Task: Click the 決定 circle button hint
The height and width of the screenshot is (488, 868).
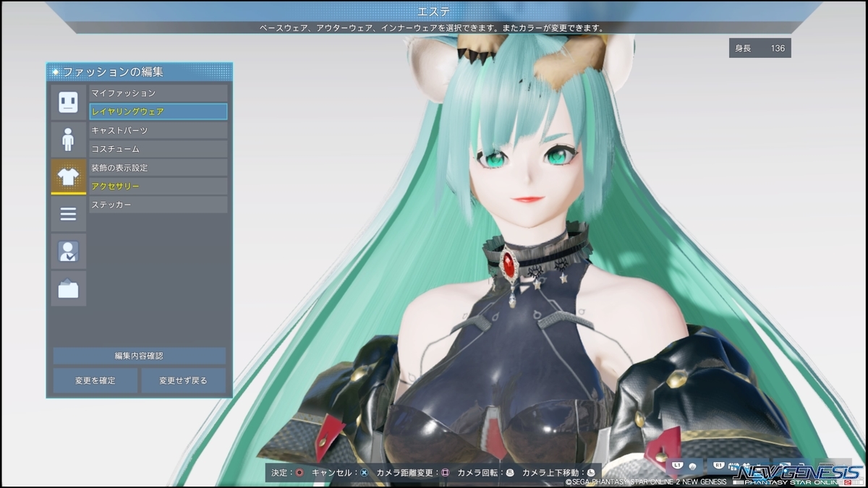Action: tap(299, 473)
